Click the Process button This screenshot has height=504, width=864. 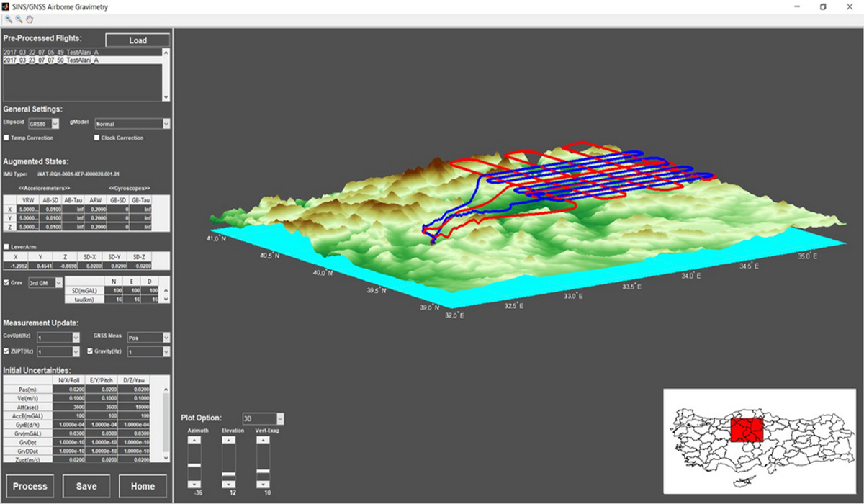point(30,486)
